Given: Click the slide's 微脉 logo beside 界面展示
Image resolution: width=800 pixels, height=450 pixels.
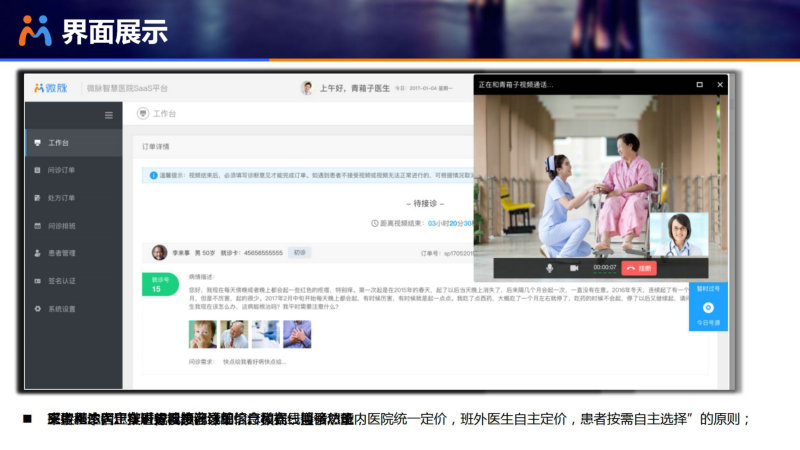Looking at the screenshot, I should (x=35, y=31).
